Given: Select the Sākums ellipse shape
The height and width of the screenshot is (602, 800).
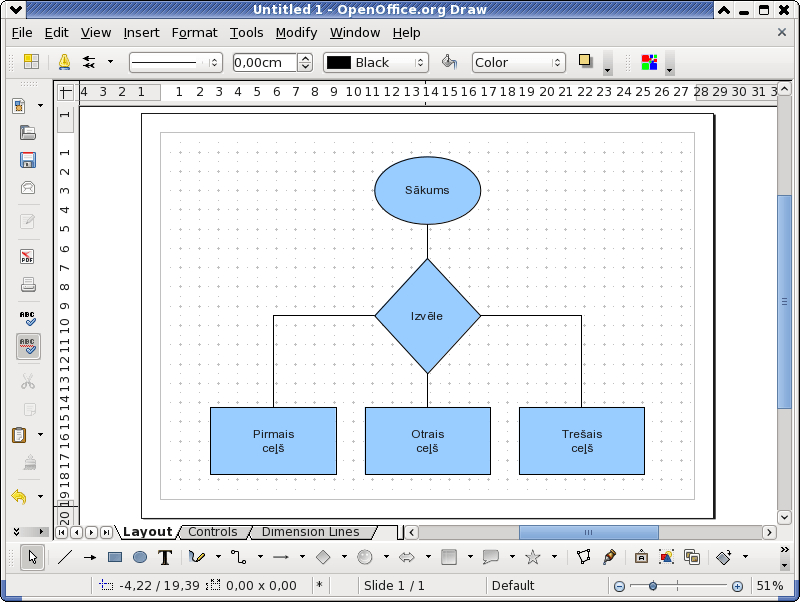Looking at the screenshot, I should (x=428, y=190).
